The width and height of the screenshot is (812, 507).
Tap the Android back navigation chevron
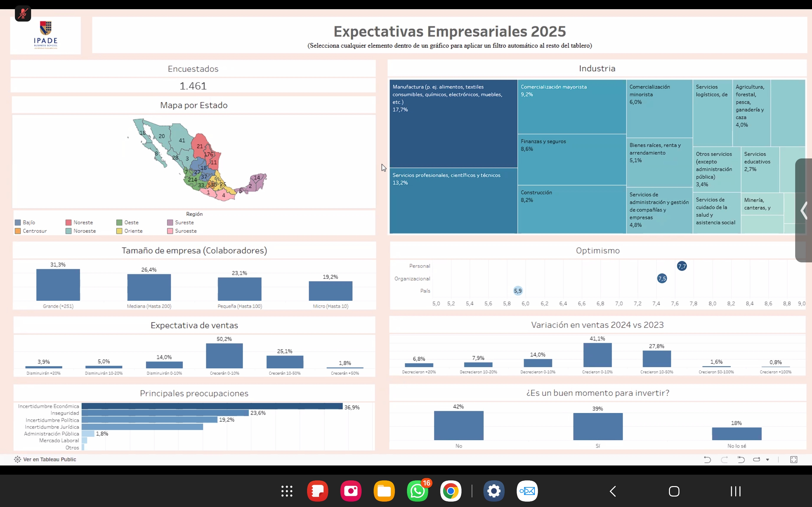pos(613,491)
